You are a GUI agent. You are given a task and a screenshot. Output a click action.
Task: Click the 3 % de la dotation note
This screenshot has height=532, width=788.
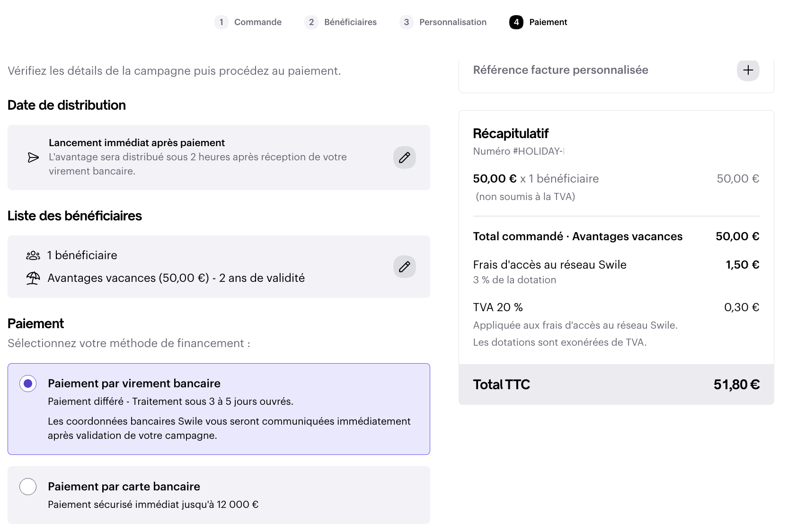[x=514, y=280]
